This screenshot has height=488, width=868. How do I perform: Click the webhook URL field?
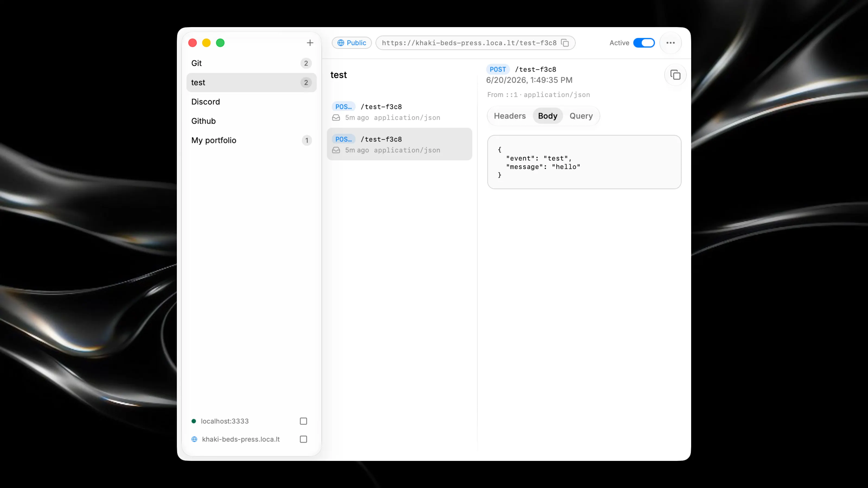(475, 43)
